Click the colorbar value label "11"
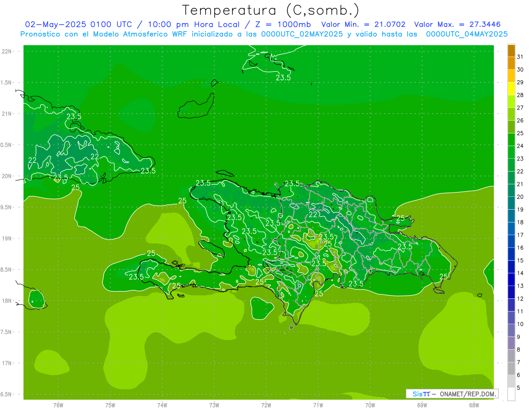Viewport: 532px width, 411px height. 520,311
